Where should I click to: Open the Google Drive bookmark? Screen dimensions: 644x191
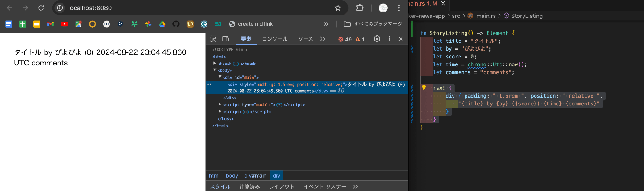(162, 24)
